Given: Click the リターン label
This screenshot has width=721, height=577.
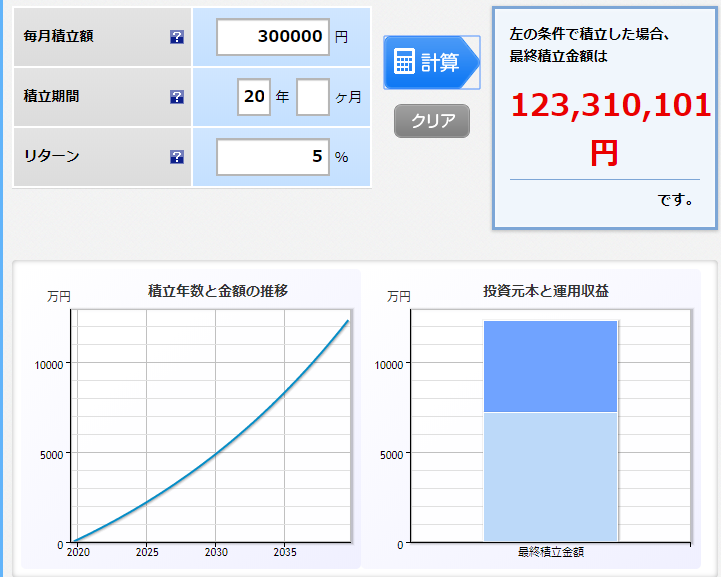Looking at the screenshot, I should coord(52,156).
